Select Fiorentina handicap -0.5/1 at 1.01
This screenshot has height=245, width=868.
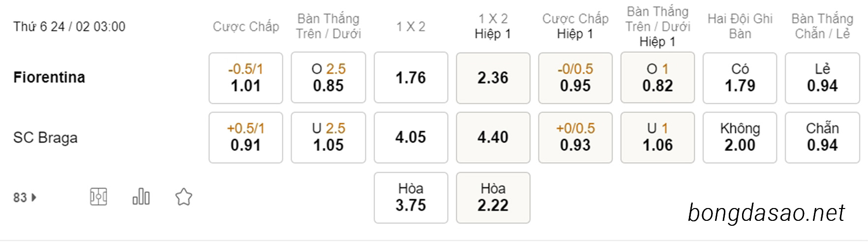click(x=246, y=78)
